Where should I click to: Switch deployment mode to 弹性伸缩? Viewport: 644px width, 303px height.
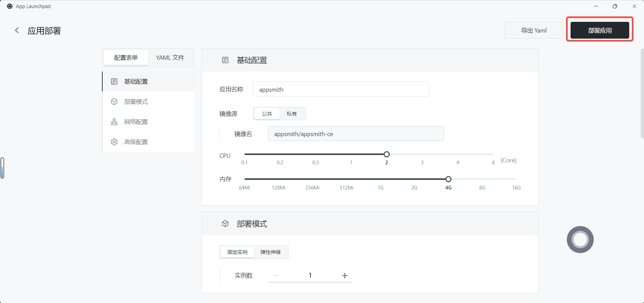(x=270, y=252)
